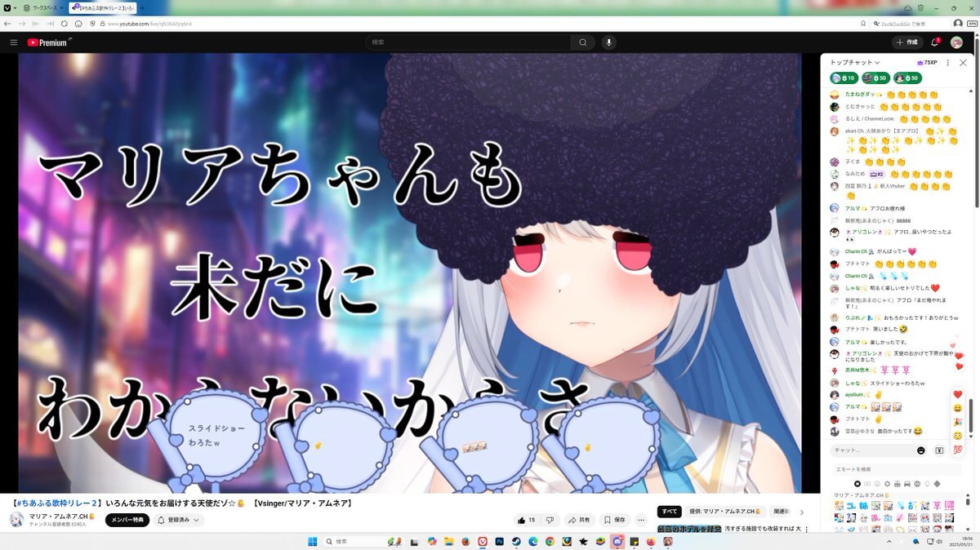Focus the YouTube 検索 search box

tap(468, 42)
